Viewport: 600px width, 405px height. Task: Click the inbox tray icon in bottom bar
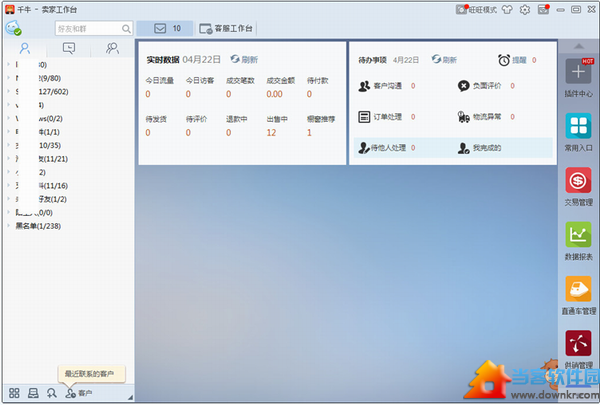coord(33,393)
